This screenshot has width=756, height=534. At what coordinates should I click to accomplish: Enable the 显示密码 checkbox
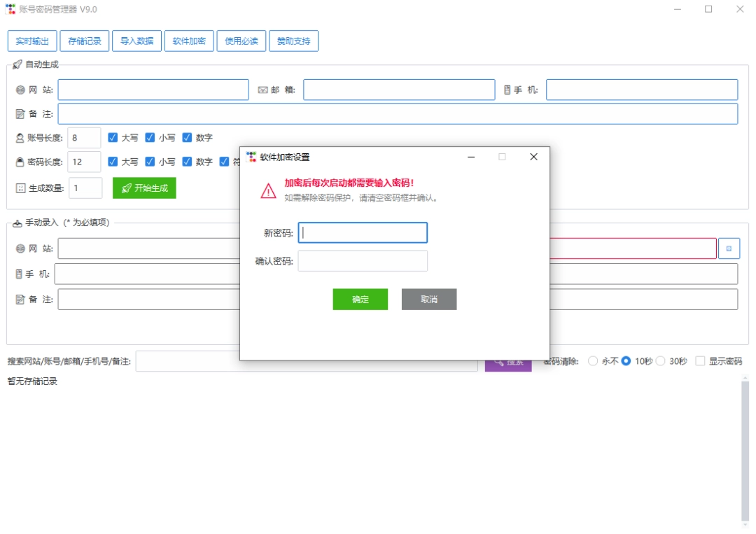pos(700,361)
